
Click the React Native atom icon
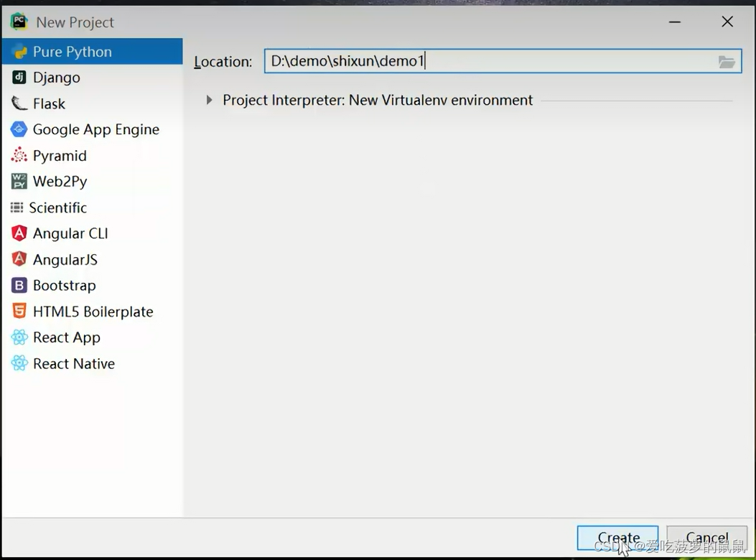pyautogui.click(x=19, y=363)
